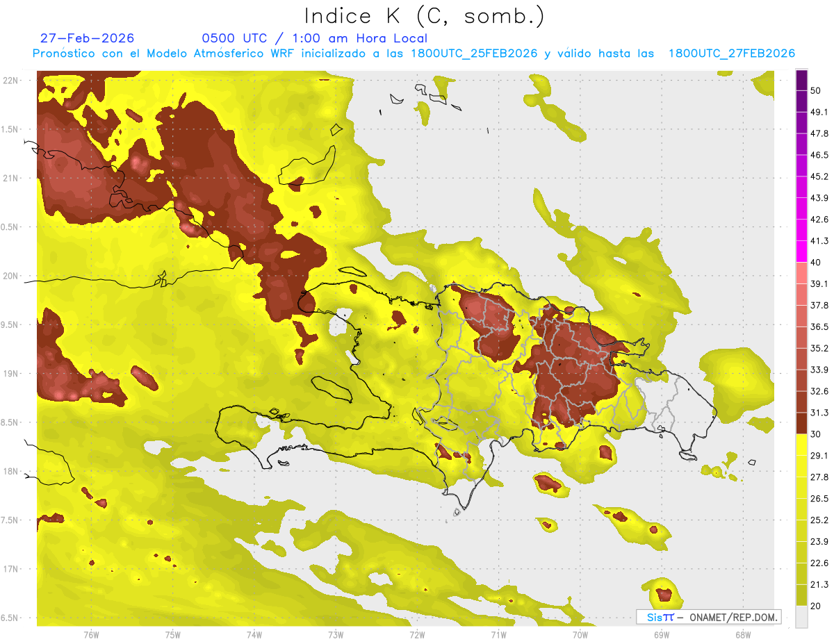The height and width of the screenshot is (644, 834).
Task: Click the '36.5' color scale label
Action: 819,327
